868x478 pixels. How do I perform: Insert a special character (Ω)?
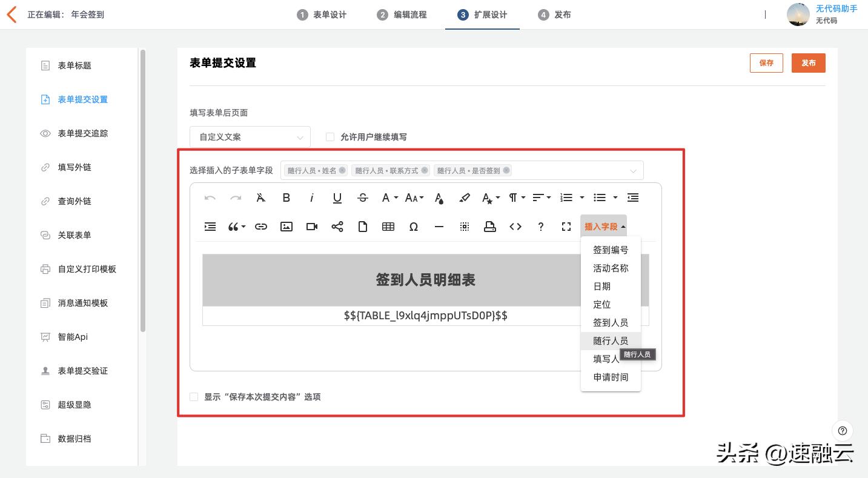(x=414, y=227)
